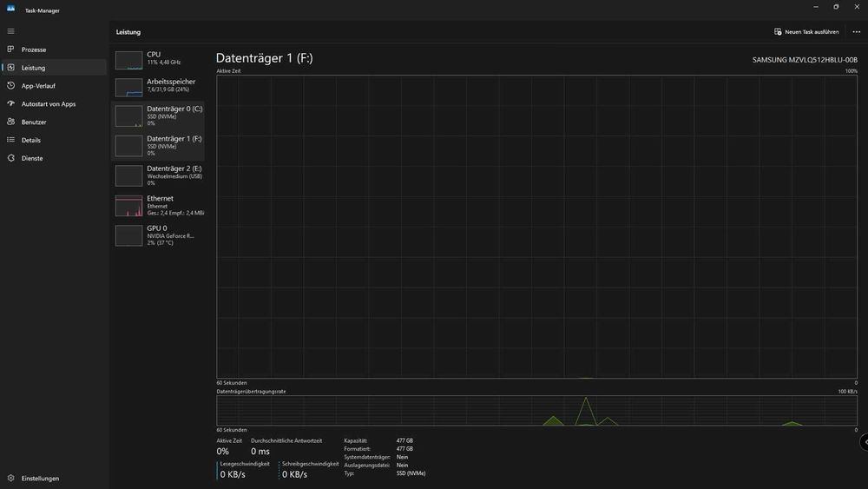Click Neuen Task ausführen button

pyautogui.click(x=806, y=31)
